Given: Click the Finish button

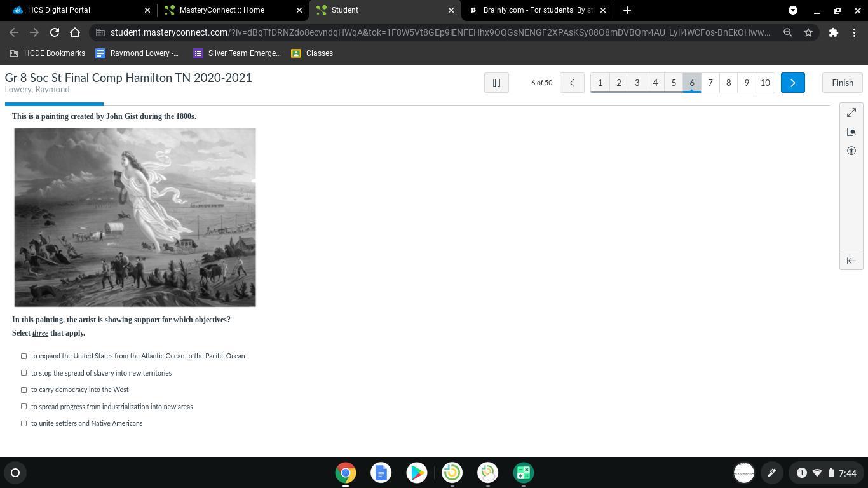Looking at the screenshot, I should (843, 83).
